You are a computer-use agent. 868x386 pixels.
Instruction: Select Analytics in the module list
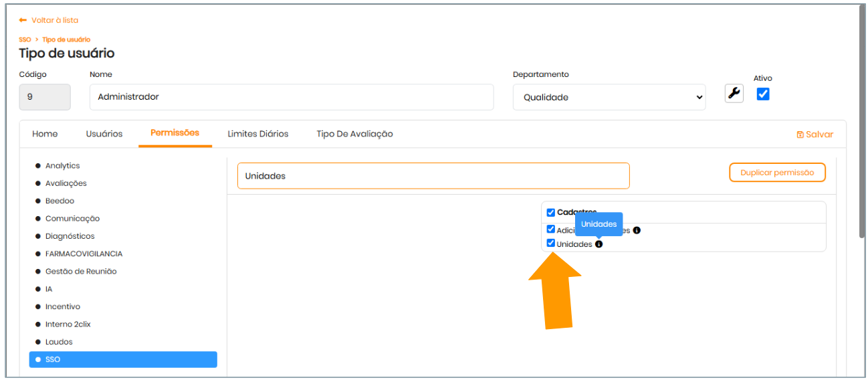coord(62,166)
